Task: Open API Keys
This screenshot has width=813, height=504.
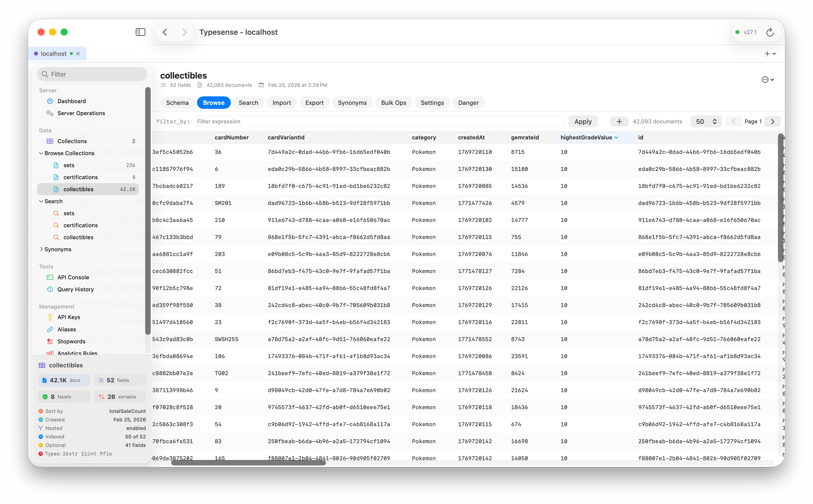Action: (x=69, y=317)
